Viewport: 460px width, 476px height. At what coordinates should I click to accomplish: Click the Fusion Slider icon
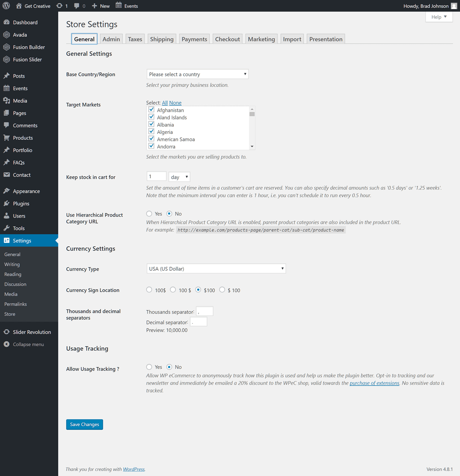[x=6, y=59]
